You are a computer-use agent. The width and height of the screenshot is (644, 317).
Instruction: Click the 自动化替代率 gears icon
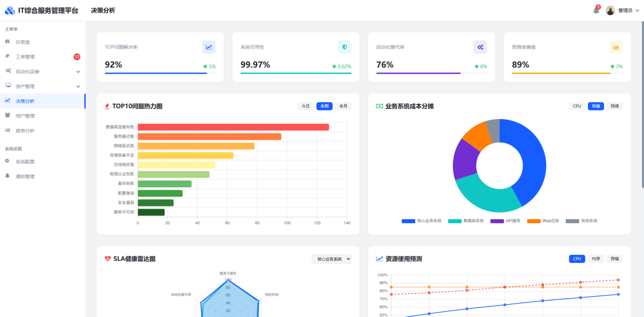coord(480,47)
